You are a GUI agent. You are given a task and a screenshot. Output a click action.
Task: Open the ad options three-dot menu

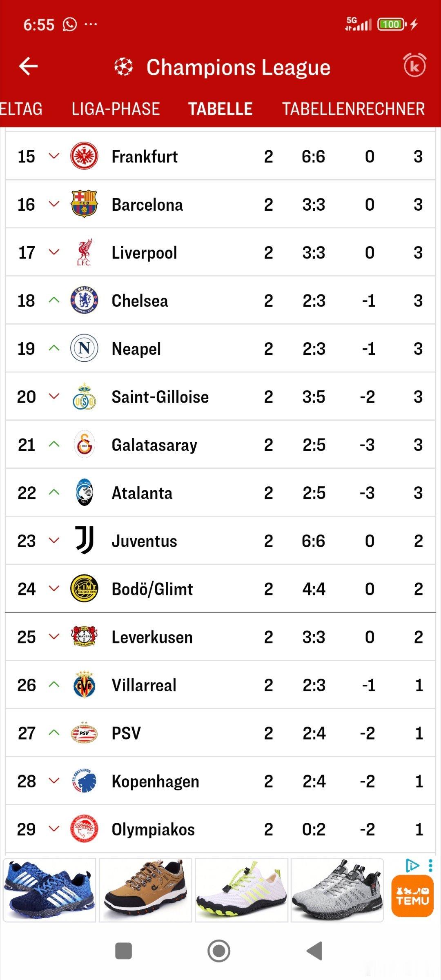[430, 865]
